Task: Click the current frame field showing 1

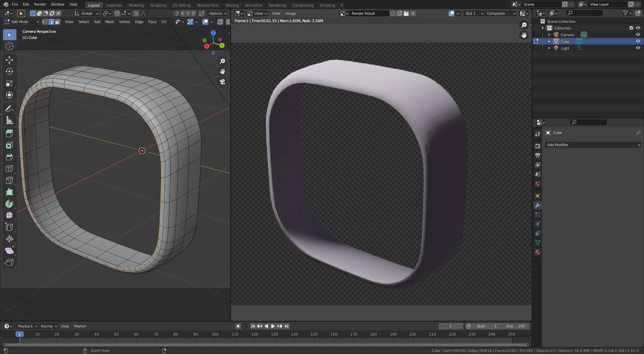Action: pos(450,326)
